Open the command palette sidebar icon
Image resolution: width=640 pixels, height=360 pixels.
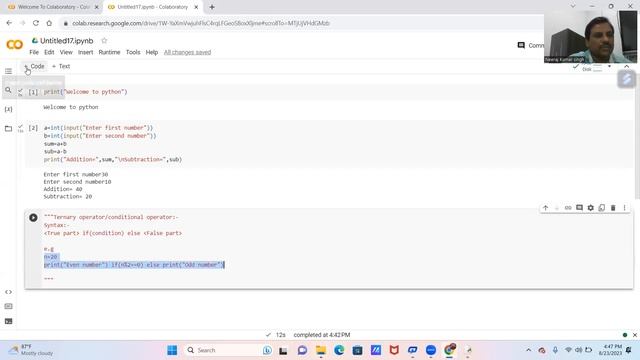coord(8,306)
